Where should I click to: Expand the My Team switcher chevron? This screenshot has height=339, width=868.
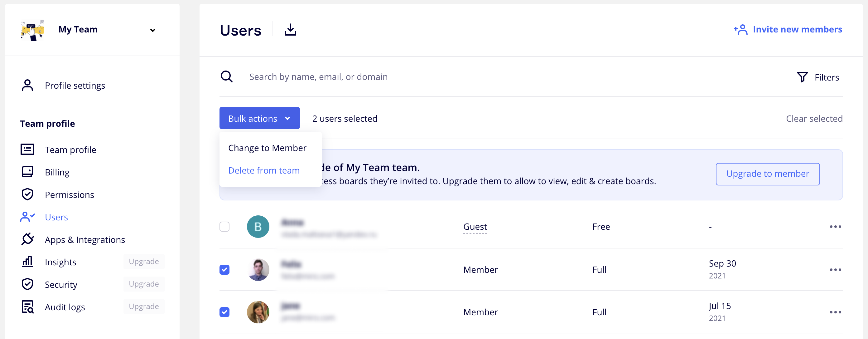(x=153, y=30)
